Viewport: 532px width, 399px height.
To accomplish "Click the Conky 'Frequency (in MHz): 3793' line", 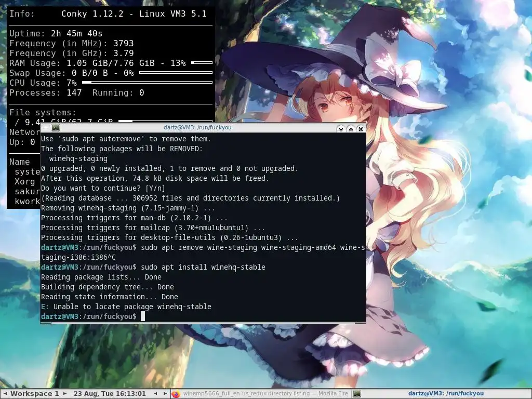I will pyautogui.click(x=72, y=44).
